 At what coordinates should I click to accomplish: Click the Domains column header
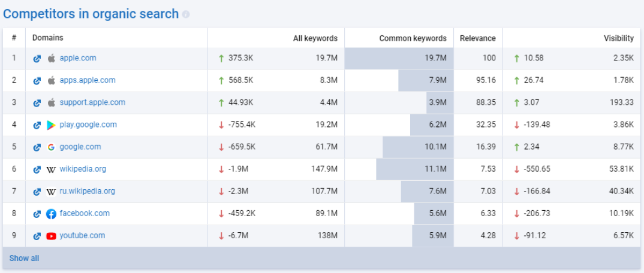pyautogui.click(x=47, y=38)
